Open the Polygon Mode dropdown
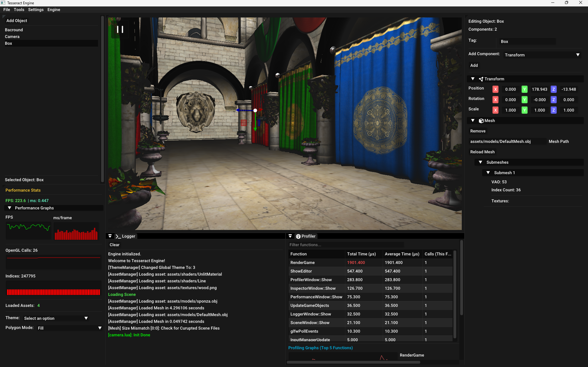 click(70, 328)
